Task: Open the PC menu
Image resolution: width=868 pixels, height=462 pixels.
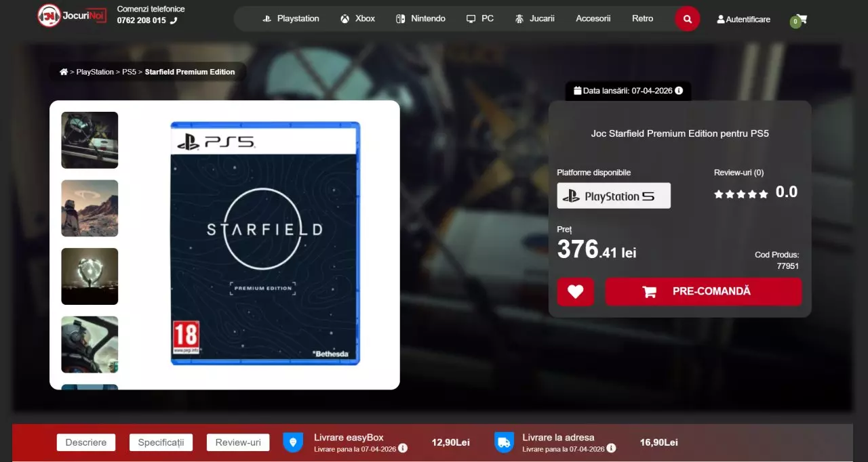Action: [x=480, y=19]
